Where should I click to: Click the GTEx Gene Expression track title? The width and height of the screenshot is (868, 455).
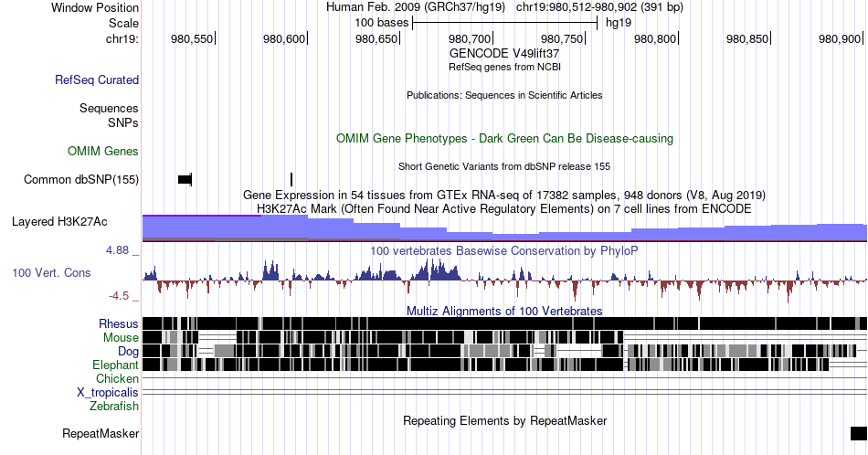(504, 195)
